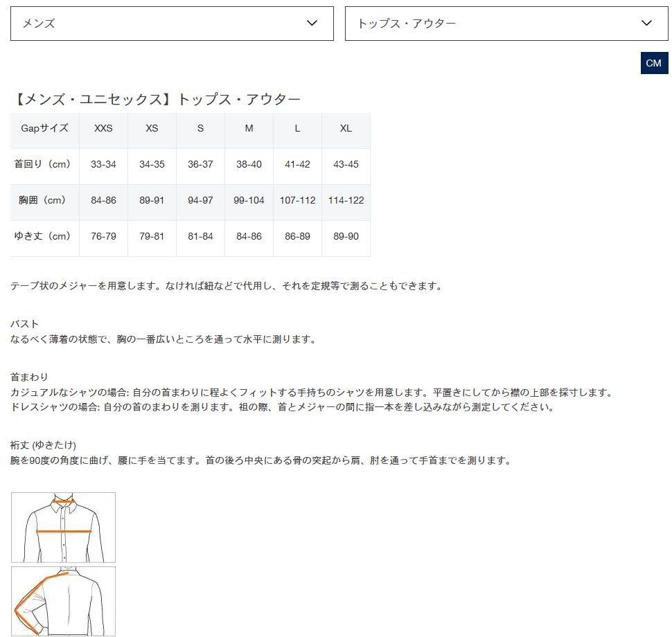The height and width of the screenshot is (637, 672).
Task: Click the sleeve length measurement illustration
Action: tap(64, 601)
